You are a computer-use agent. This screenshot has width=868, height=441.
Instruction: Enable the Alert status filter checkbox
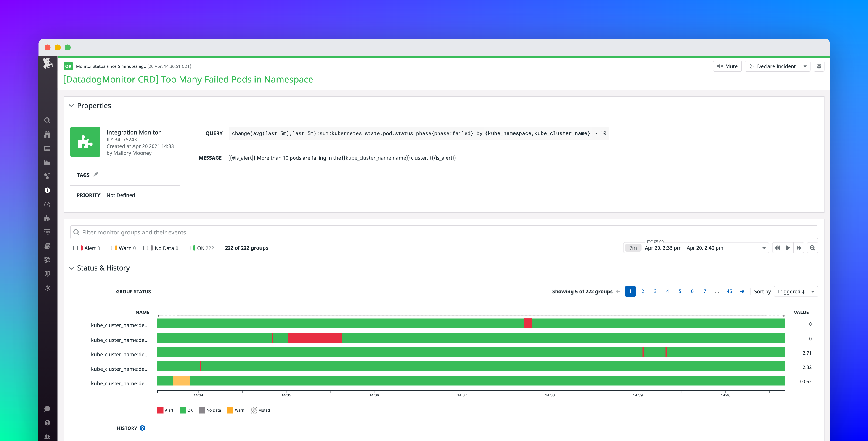75,248
